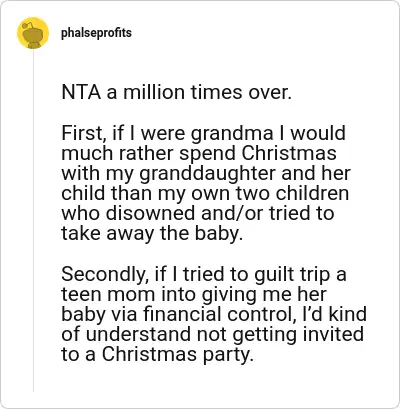Viewport: 400px width, 409px height.
Task: Open the phalseprofits user profile
Action: pyautogui.click(x=96, y=33)
